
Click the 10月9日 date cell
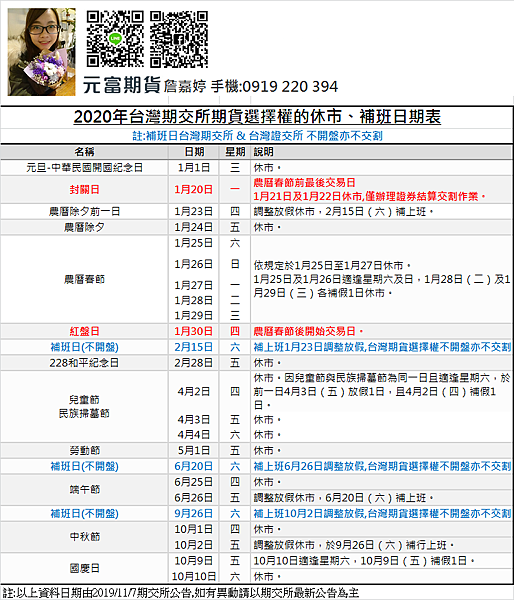click(194, 561)
